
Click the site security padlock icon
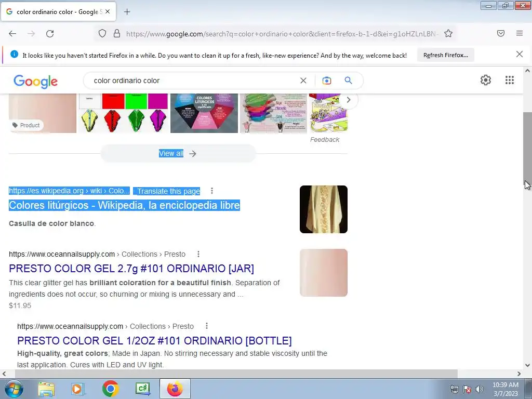[x=117, y=33]
